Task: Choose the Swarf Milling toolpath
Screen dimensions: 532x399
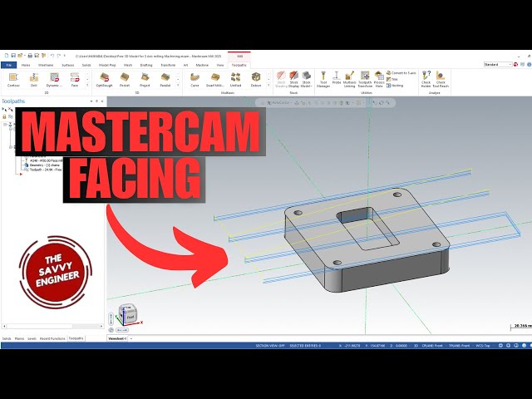Action: click(214, 80)
